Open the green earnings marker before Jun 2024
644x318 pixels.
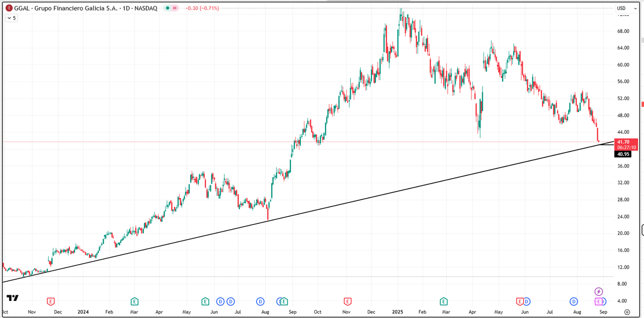pos(205,301)
